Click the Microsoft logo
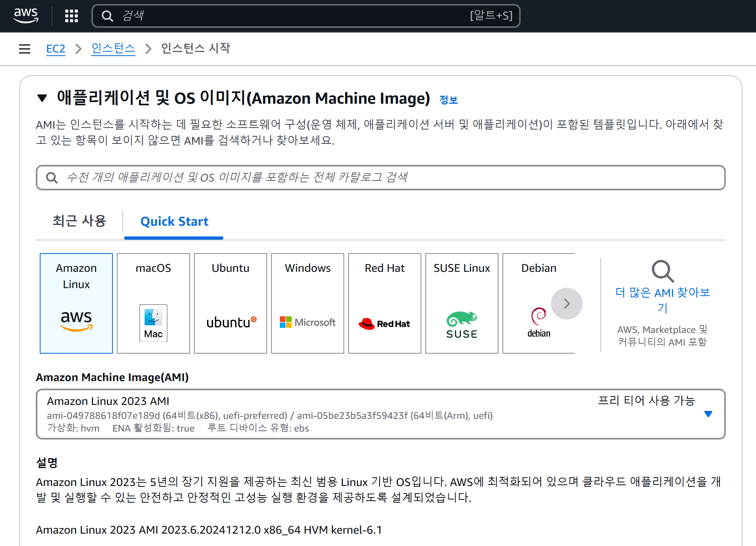Viewport: 756px width, 546px height. 308,322
